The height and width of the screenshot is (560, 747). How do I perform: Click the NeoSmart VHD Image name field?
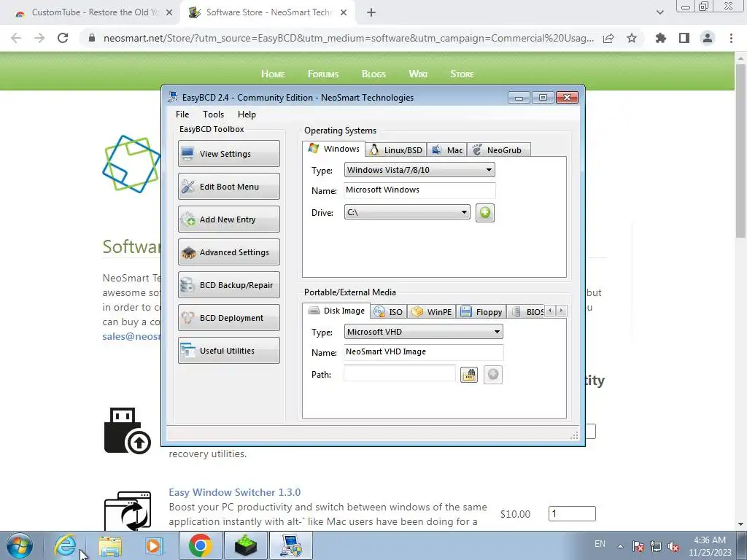click(x=423, y=352)
